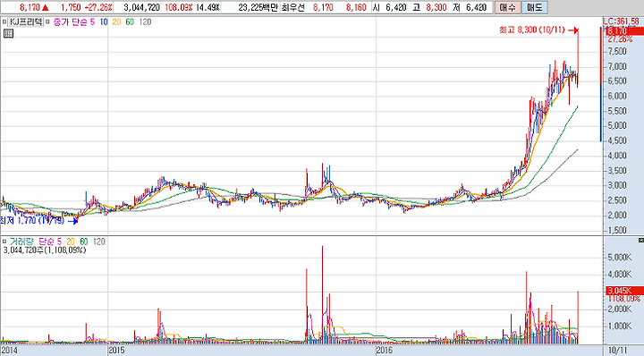This screenshot has height=356, width=644.
Task: Click the 매도 sell button
Action: pos(534,7)
